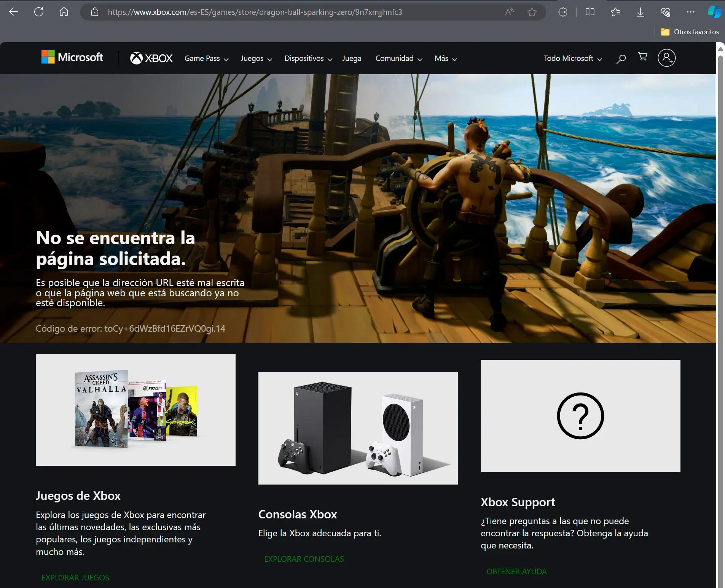Screen dimensions: 725x588
Task: Click the scrollbar up arrow
Action: point(720,49)
